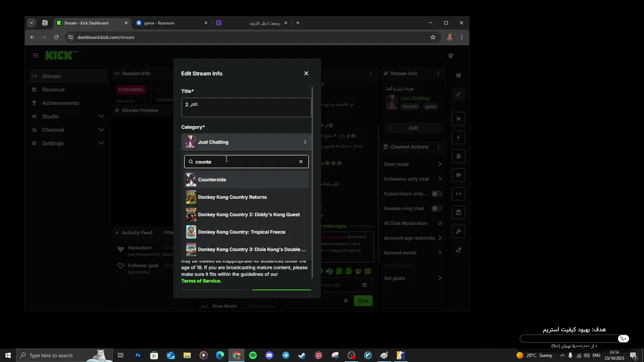Click the category search field
The image size is (644, 362).
[x=247, y=162]
